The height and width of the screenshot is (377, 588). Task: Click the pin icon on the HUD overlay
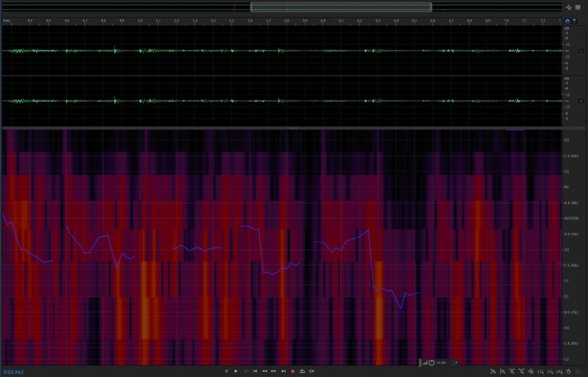pyautogui.click(x=456, y=362)
